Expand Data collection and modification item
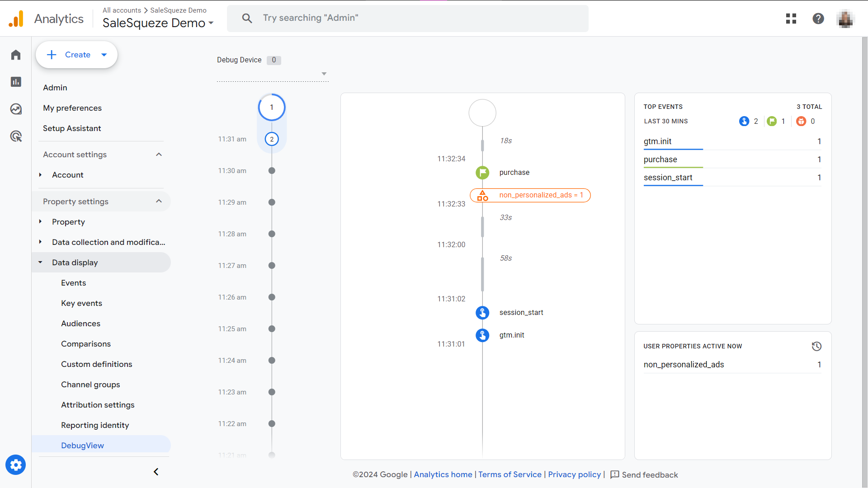Viewport: 868px width, 488px height. point(40,242)
